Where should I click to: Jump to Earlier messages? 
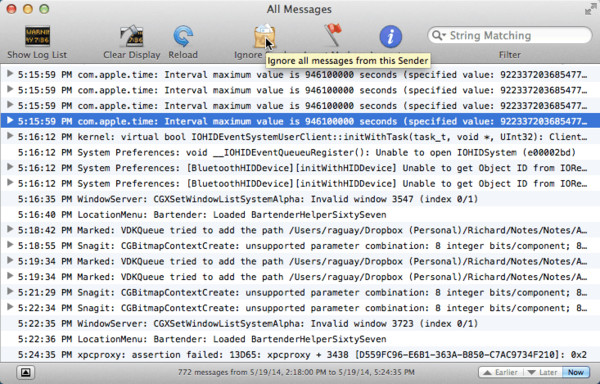coord(501,372)
